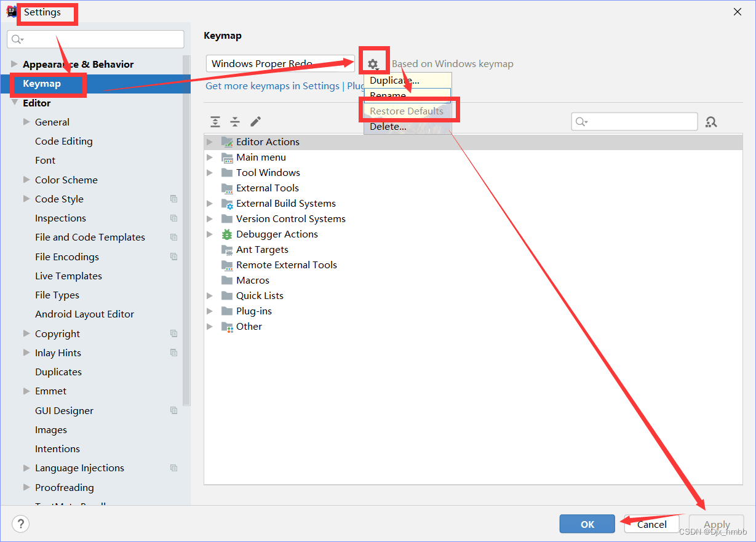This screenshot has width=756, height=542.
Task: Expand the Inlay Hints node
Action: coord(26,353)
